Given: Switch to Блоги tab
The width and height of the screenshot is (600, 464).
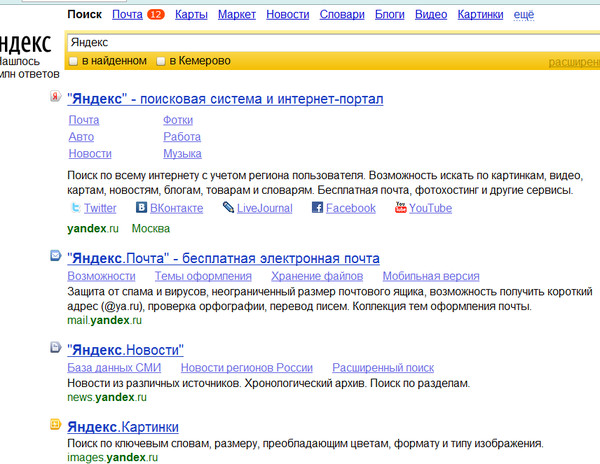Looking at the screenshot, I should 390,15.
